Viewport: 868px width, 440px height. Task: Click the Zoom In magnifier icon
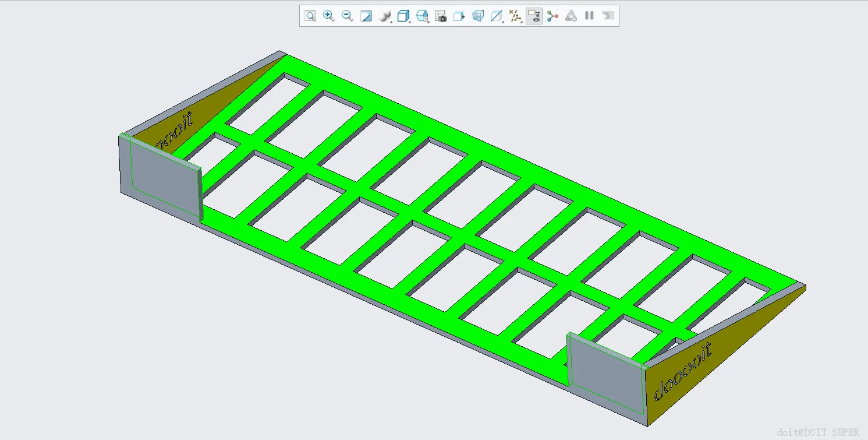[329, 16]
